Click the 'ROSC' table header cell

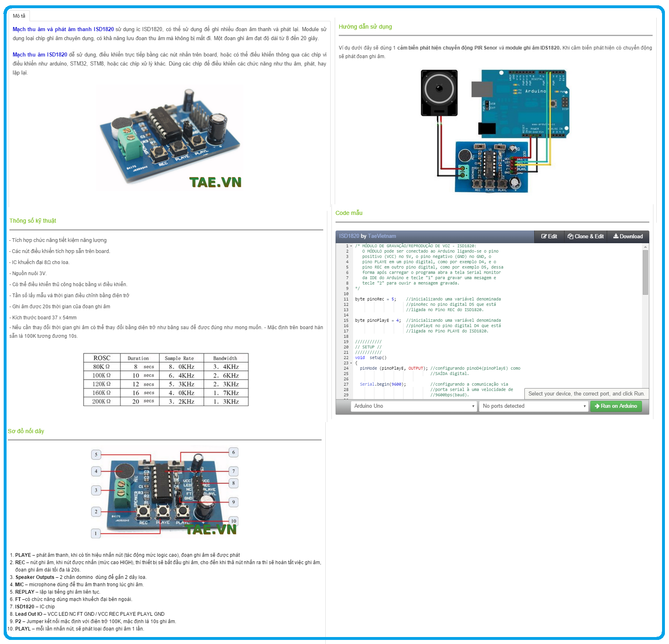tap(102, 358)
